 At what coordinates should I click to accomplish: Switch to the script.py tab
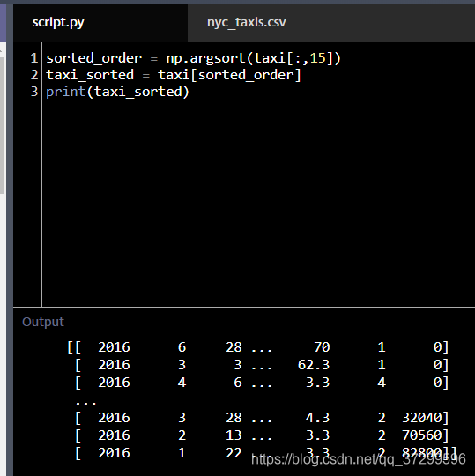[x=100, y=22]
